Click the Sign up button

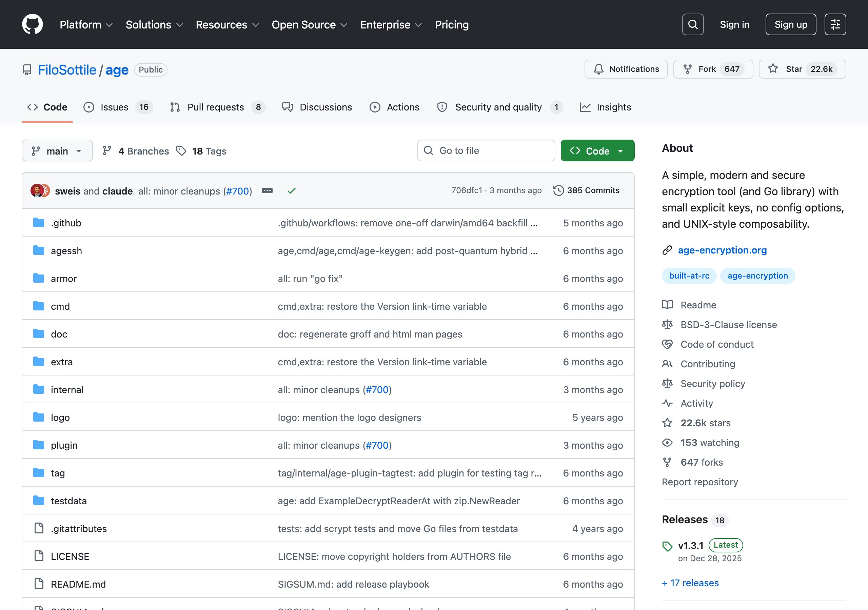[791, 24]
